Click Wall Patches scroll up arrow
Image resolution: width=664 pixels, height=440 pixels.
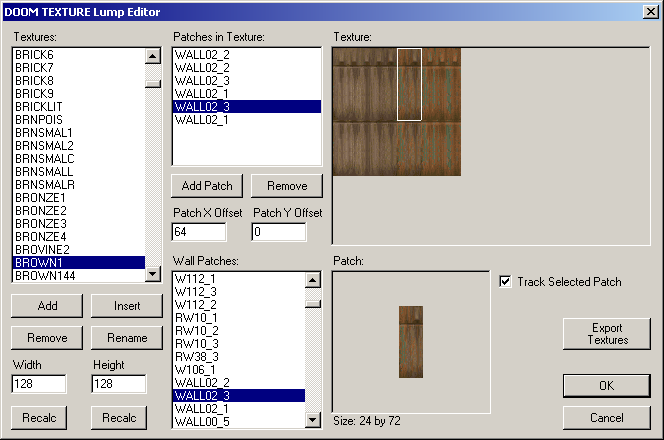pyautogui.click(x=313, y=279)
